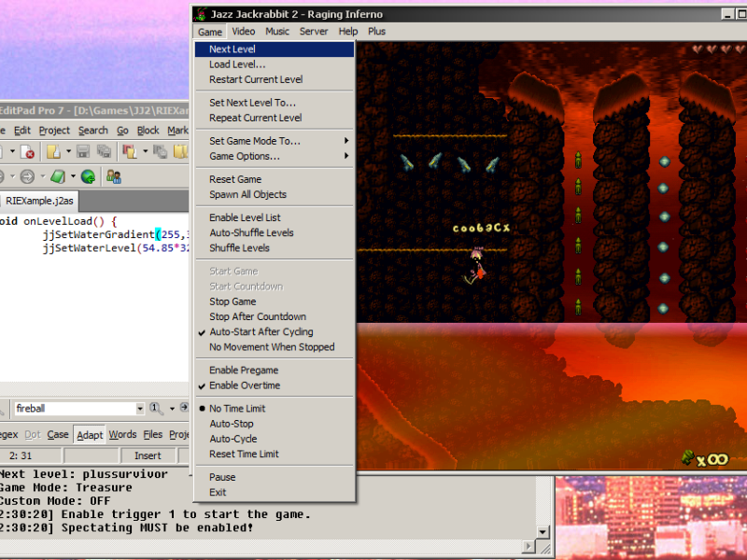747x560 pixels.
Task: Open the Music menu in Jazz Jackrabbit 2
Action: pyautogui.click(x=277, y=32)
